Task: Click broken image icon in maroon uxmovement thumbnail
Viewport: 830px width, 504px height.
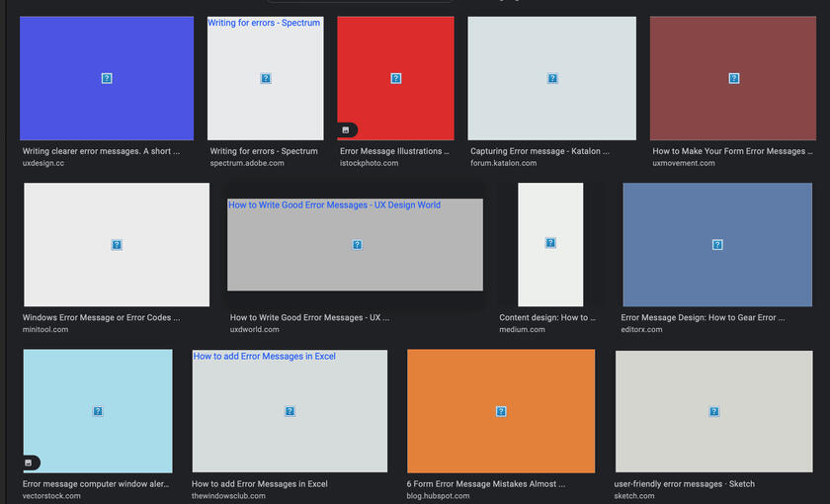Action: (x=731, y=78)
